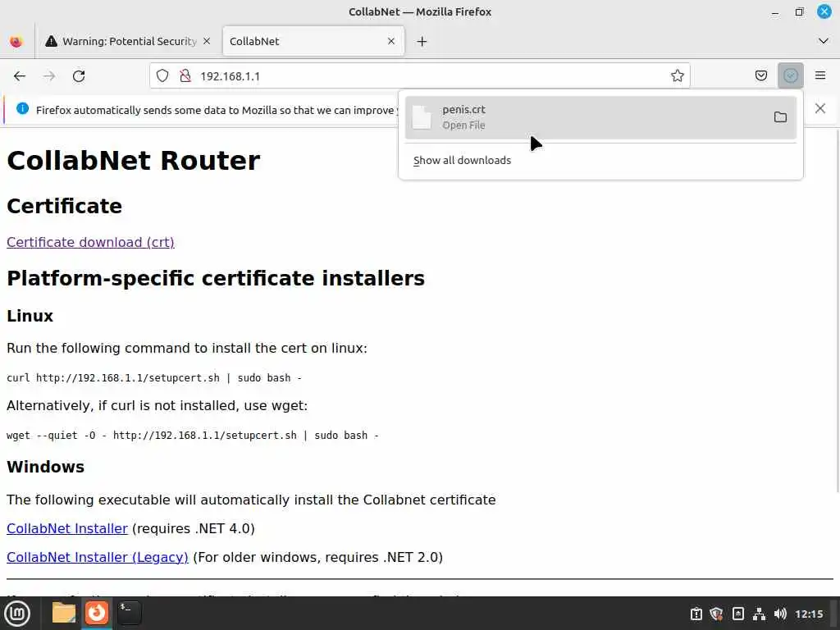Go back with the back arrow button
The image size is (840, 630).
[20, 76]
